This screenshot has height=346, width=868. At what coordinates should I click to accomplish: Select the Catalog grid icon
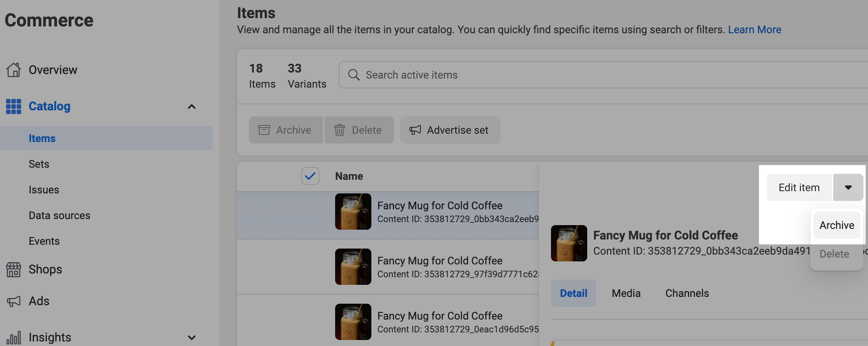(x=13, y=106)
